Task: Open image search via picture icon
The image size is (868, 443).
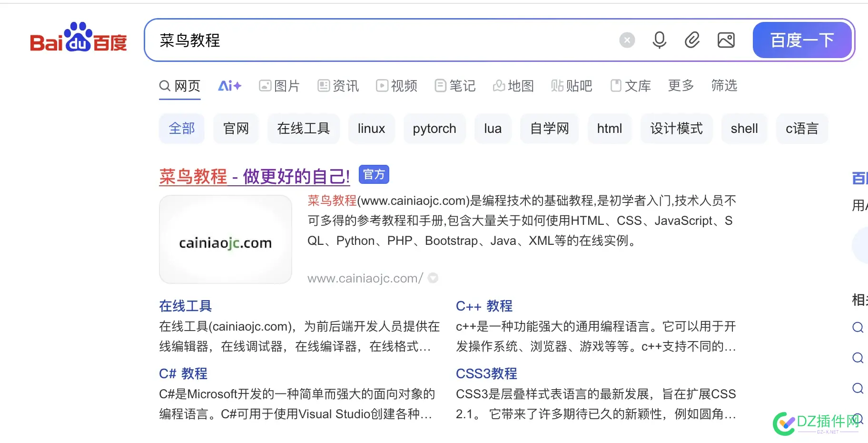Action: 726,40
